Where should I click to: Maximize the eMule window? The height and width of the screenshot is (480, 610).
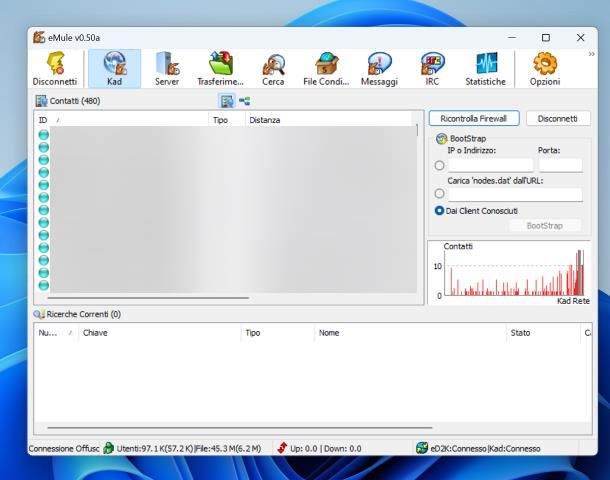pyautogui.click(x=546, y=38)
